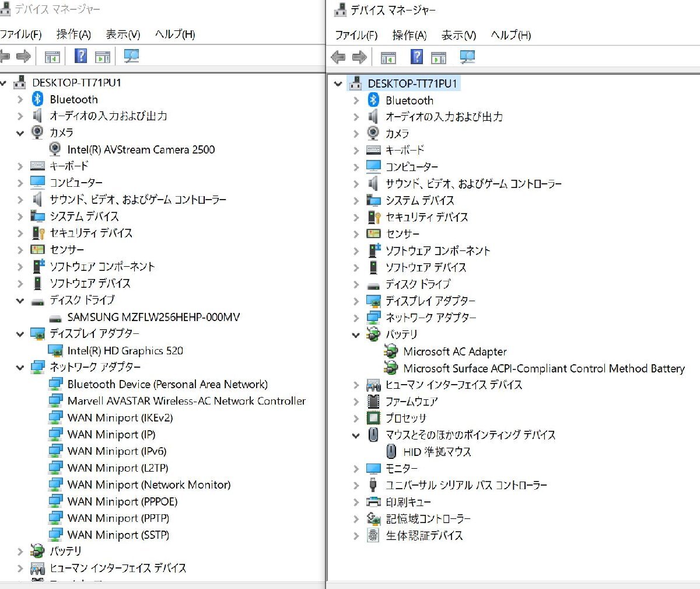Click back arrow in right window toolbar
700x589 pixels.
click(x=338, y=57)
